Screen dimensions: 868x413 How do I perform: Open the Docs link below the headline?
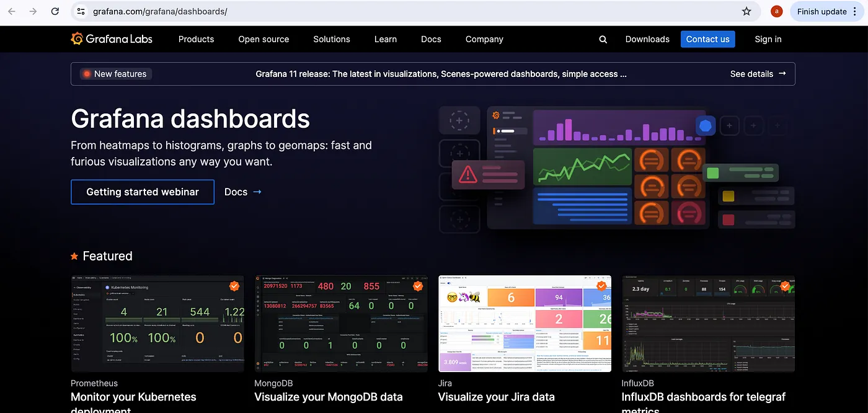point(236,192)
